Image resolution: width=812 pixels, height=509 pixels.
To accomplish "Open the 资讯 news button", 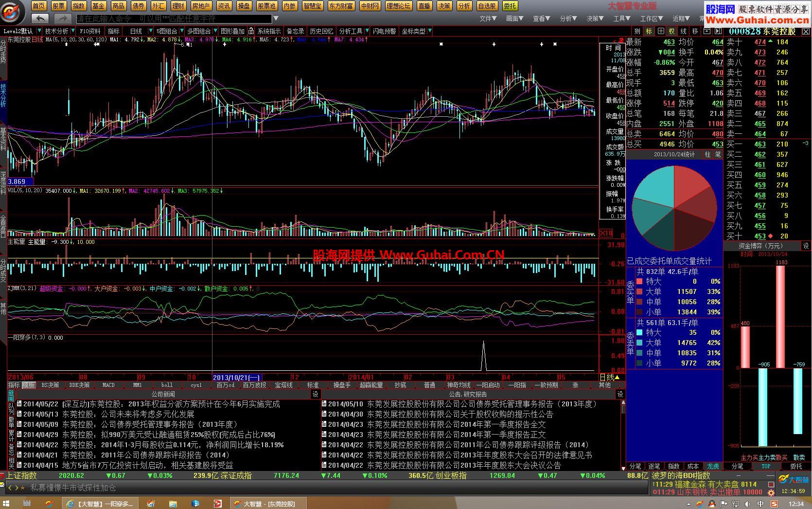I will [x=224, y=6].
